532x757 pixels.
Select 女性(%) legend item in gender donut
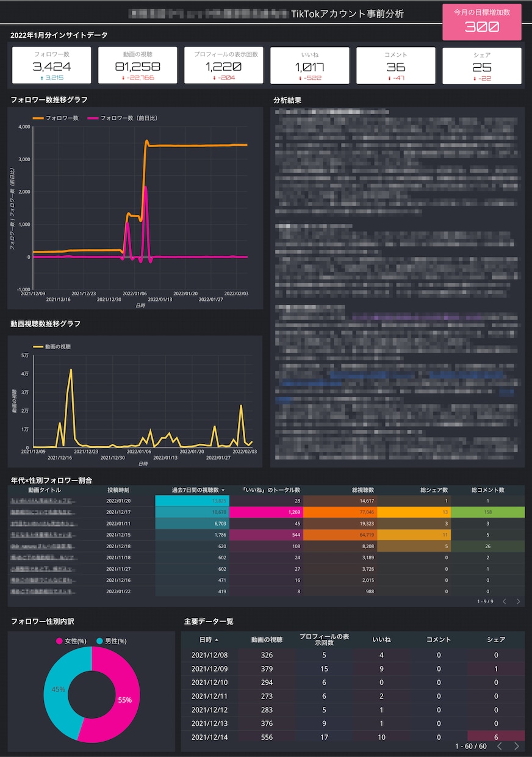pyautogui.click(x=72, y=641)
